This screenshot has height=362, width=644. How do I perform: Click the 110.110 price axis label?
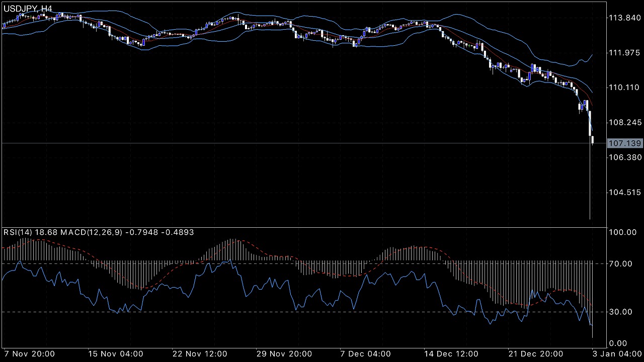pos(624,88)
